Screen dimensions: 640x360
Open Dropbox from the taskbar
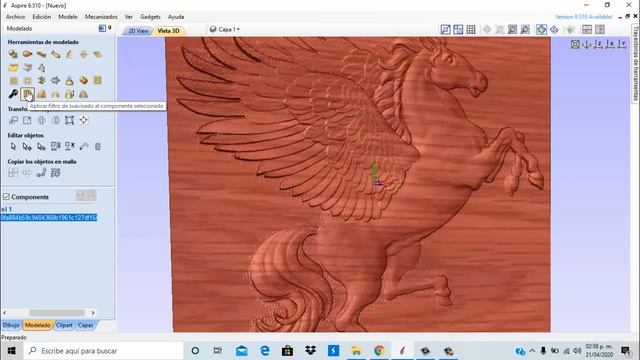(310, 351)
